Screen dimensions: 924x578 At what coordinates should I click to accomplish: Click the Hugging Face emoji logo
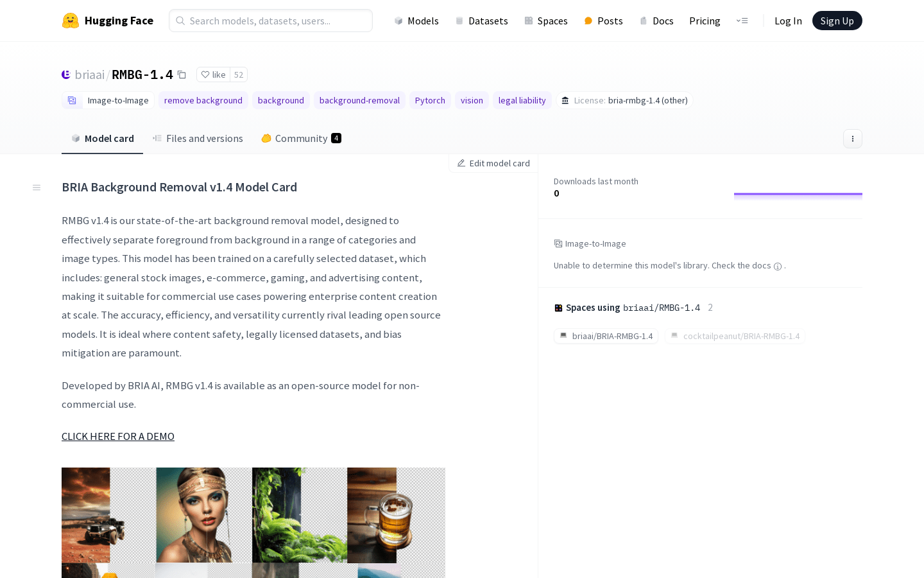click(71, 21)
